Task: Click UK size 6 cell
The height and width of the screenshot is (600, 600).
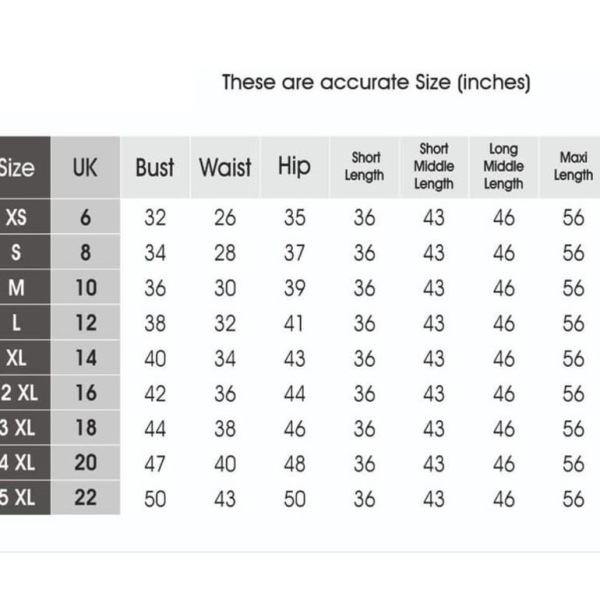Action: pyautogui.click(x=85, y=218)
